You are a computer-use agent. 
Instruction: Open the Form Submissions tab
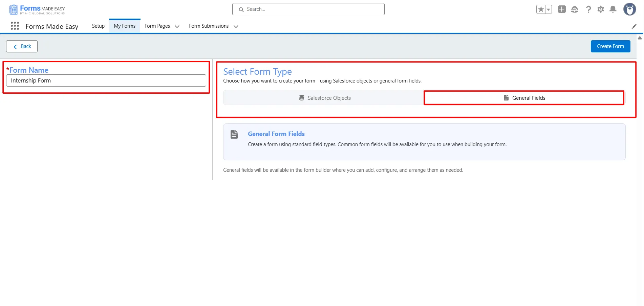coord(209,26)
